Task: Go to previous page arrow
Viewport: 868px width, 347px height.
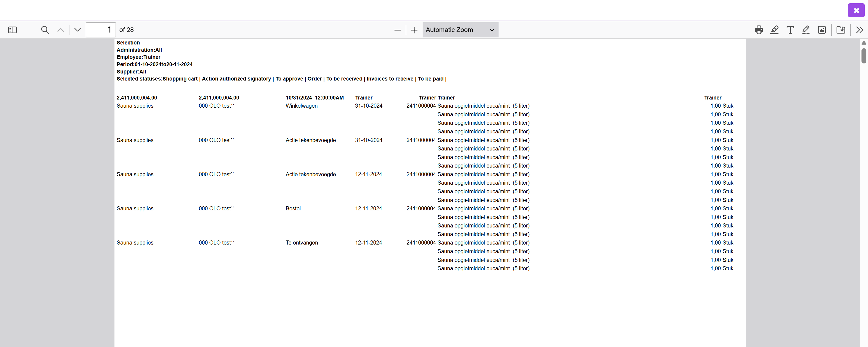Action: point(61,30)
